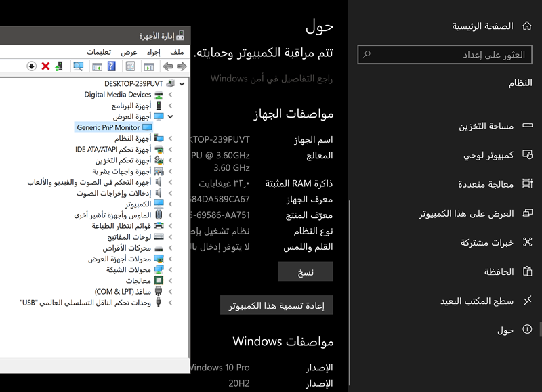Open the ملف menu in Device Manager

coord(177,52)
